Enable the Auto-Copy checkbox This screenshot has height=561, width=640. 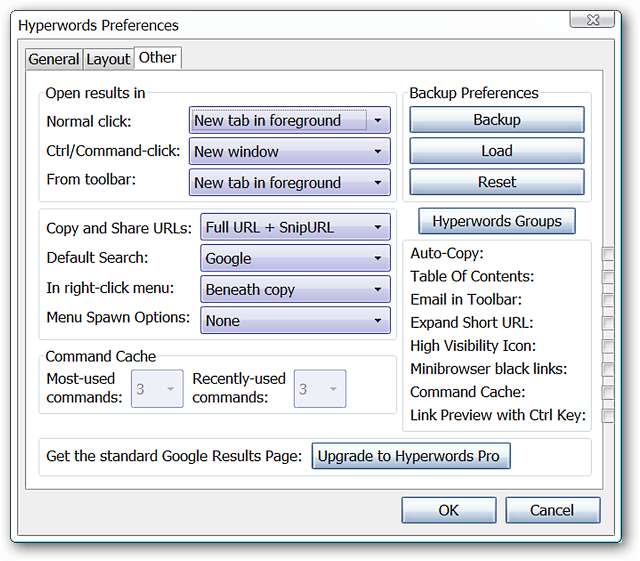pyautogui.click(x=608, y=254)
